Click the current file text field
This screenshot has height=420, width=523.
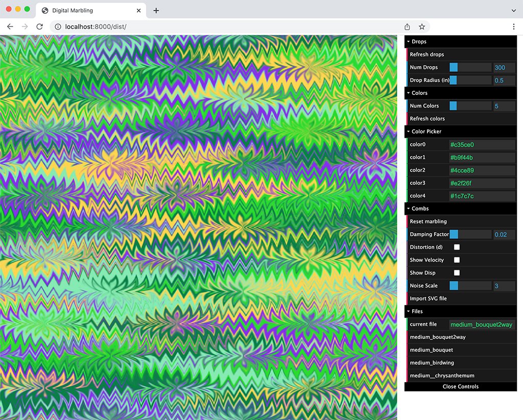tap(482, 325)
